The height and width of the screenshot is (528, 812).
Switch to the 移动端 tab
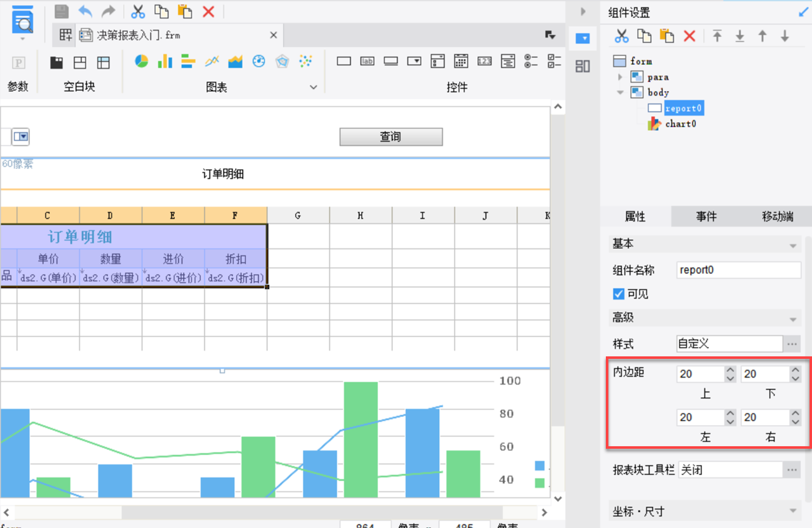point(777,217)
